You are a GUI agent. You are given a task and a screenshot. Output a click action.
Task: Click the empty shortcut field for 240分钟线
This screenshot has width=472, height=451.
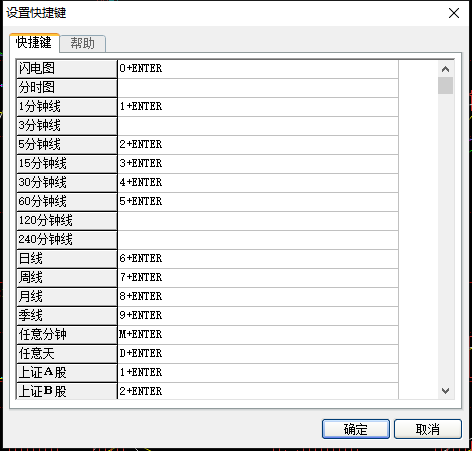pos(258,240)
